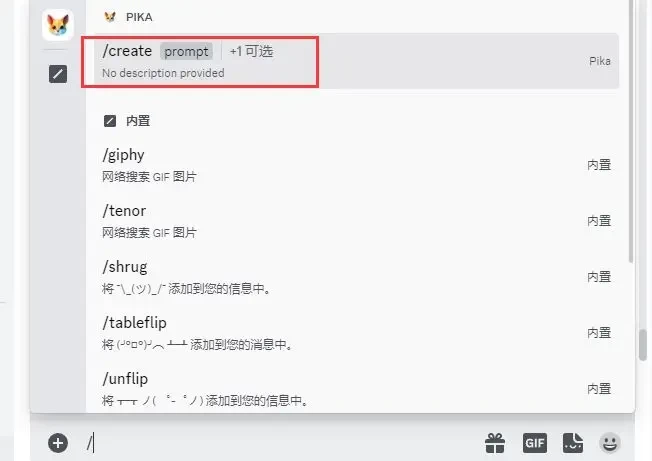This screenshot has height=461, width=652.
Task: Click the slash icon beside 内置 header
Action: (110, 121)
